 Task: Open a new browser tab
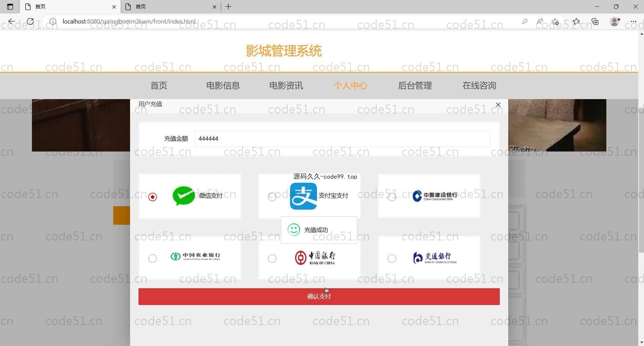[x=229, y=7]
